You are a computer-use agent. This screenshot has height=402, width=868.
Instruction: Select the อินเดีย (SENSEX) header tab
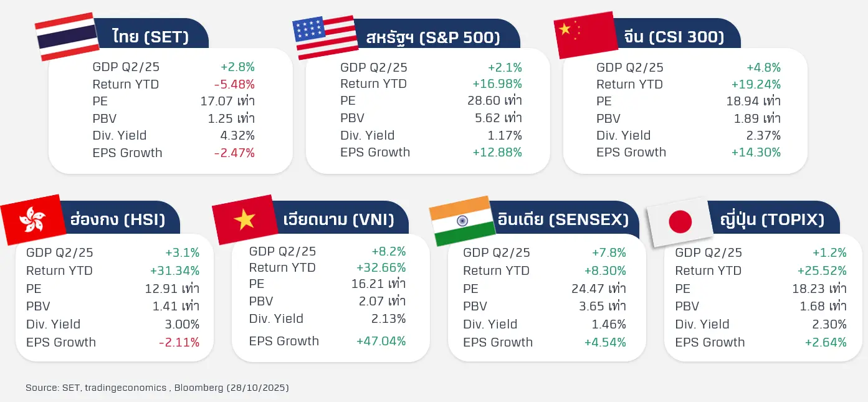point(563,220)
